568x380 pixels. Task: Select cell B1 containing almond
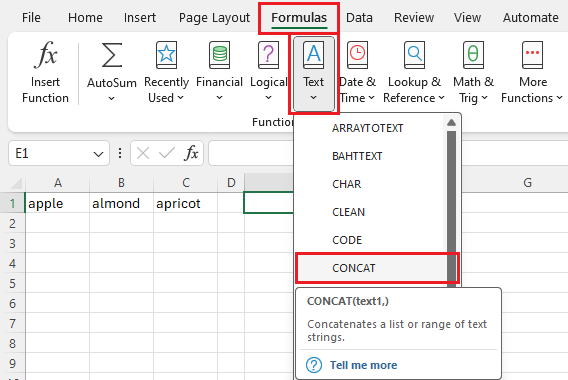pyautogui.click(x=121, y=203)
